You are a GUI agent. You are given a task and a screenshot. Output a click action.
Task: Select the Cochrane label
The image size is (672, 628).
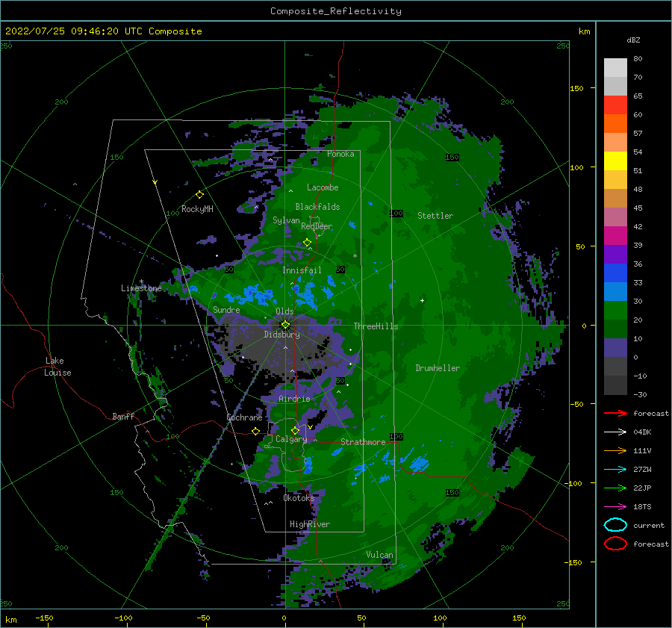tap(244, 417)
